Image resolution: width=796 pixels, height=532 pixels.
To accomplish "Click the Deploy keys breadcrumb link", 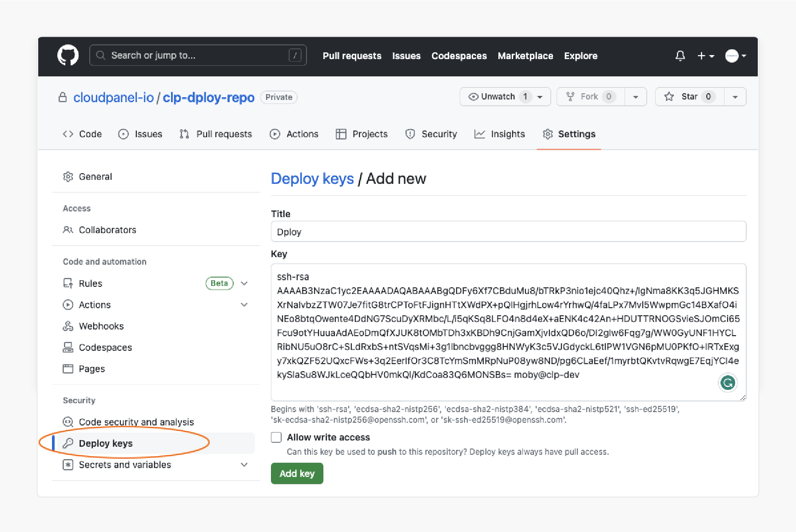I will tap(312, 179).
